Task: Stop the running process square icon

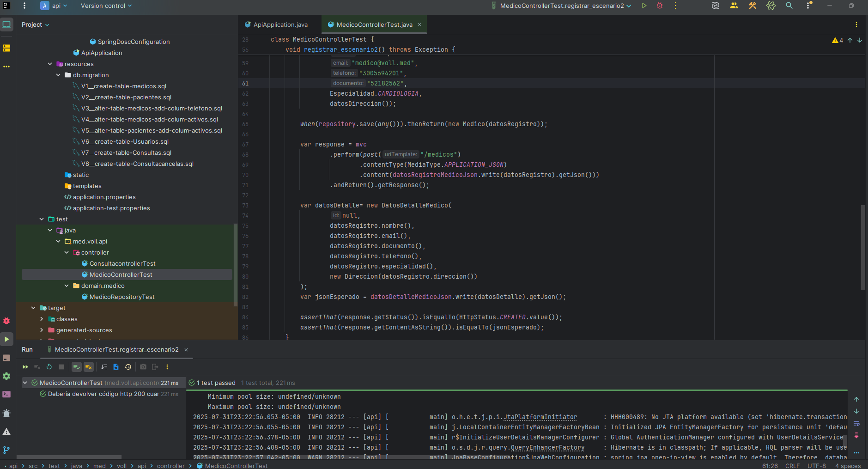Action: [x=61, y=367]
